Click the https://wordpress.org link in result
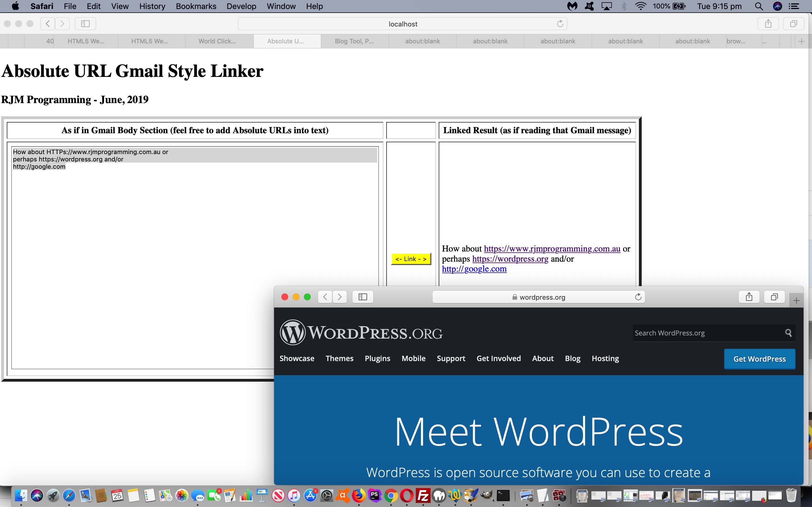Image resolution: width=812 pixels, height=507 pixels. [510, 258]
